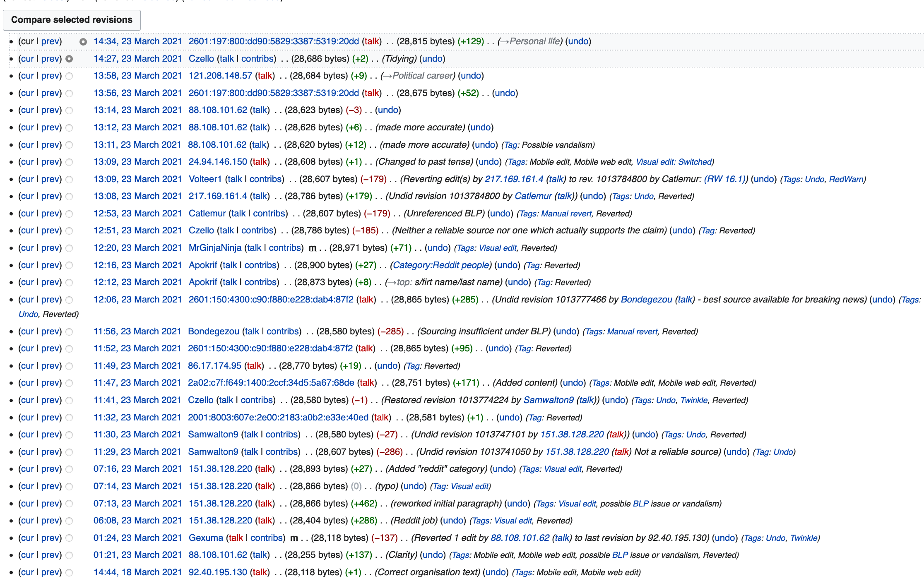The height and width of the screenshot is (581, 924).
Task: Select the radio button for the 13:58 revision
Action: pos(69,76)
